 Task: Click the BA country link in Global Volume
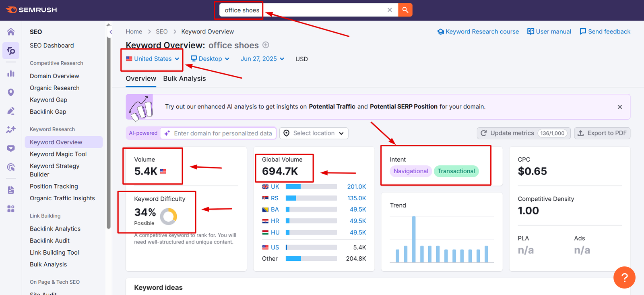pyautogui.click(x=275, y=210)
